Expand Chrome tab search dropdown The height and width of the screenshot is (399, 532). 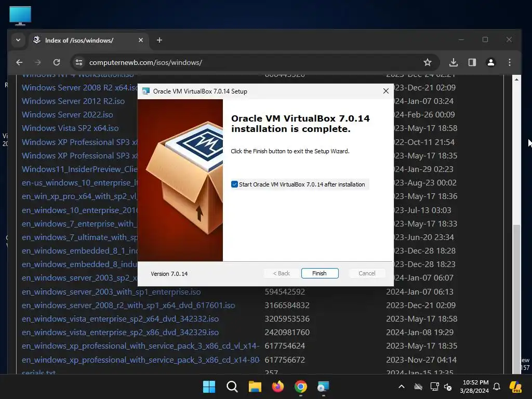(x=18, y=40)
